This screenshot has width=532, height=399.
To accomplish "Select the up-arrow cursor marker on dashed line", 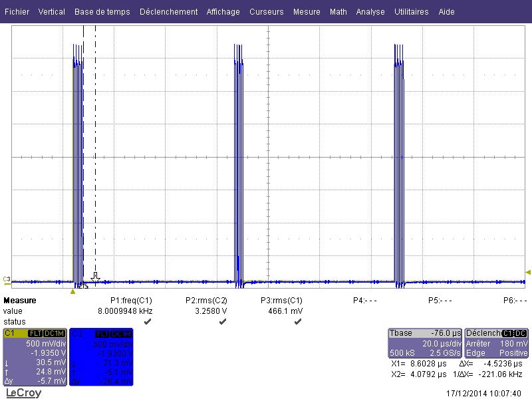I will 83,286.
